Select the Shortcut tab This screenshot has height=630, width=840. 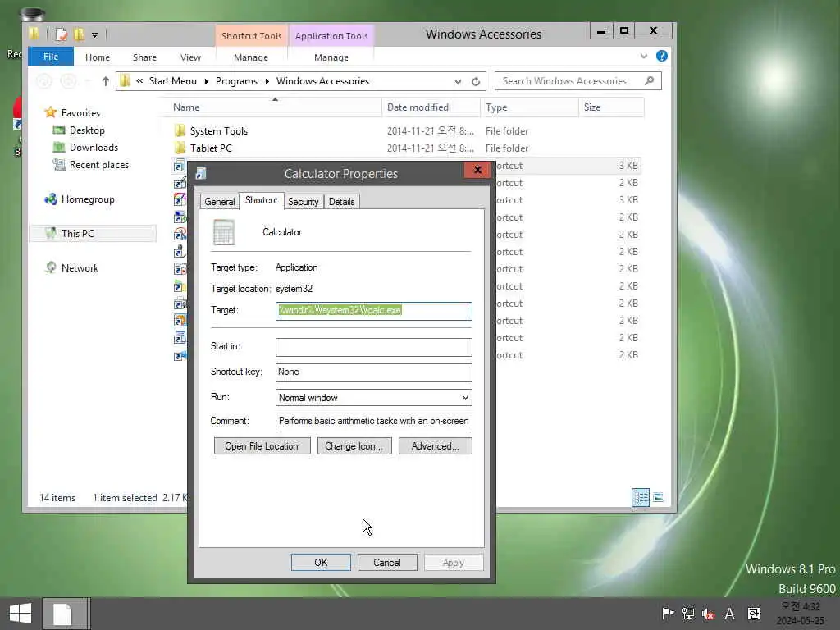[x=261, y=200]
